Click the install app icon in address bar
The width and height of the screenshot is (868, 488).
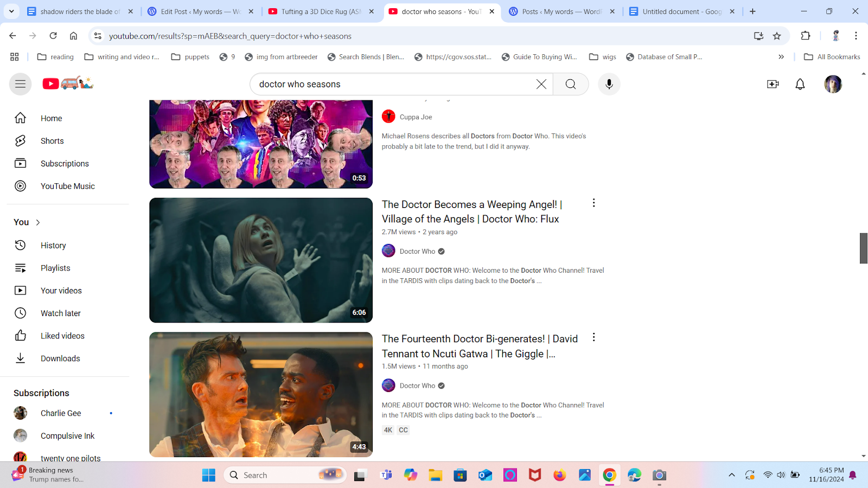[758, 36]
